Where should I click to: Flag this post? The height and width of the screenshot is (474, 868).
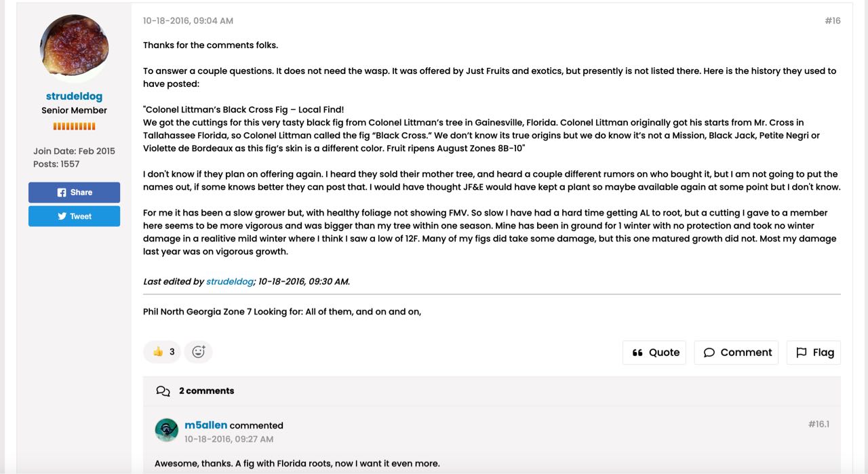pyautogui.click(x=814, y=353)
